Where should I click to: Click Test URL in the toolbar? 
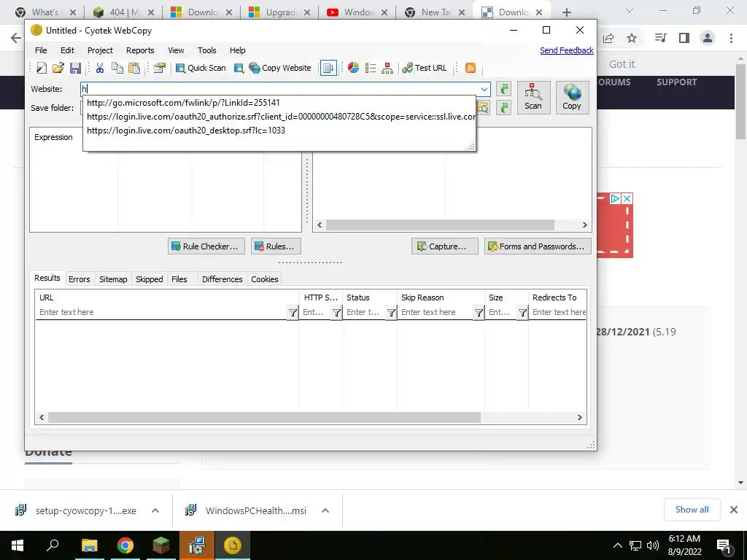point(424,68)
